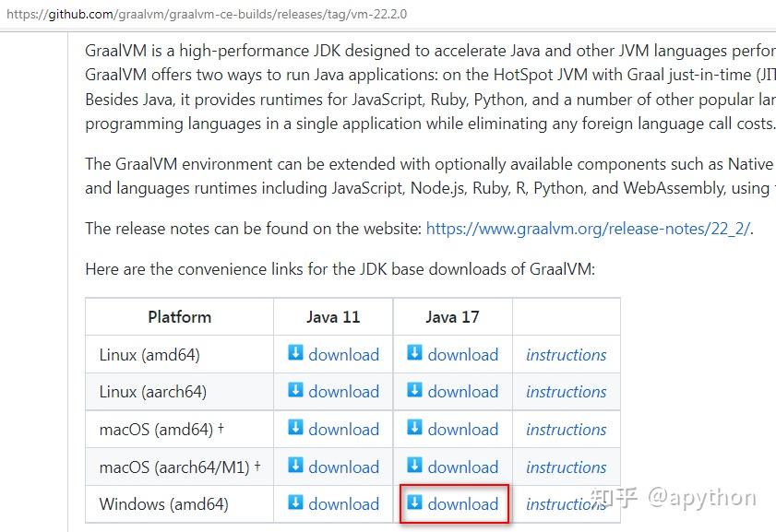Click download arrow icon for Linux amd64 Java 17
The height and width of the screenshot is (532, 776).
tap(415, 353)
